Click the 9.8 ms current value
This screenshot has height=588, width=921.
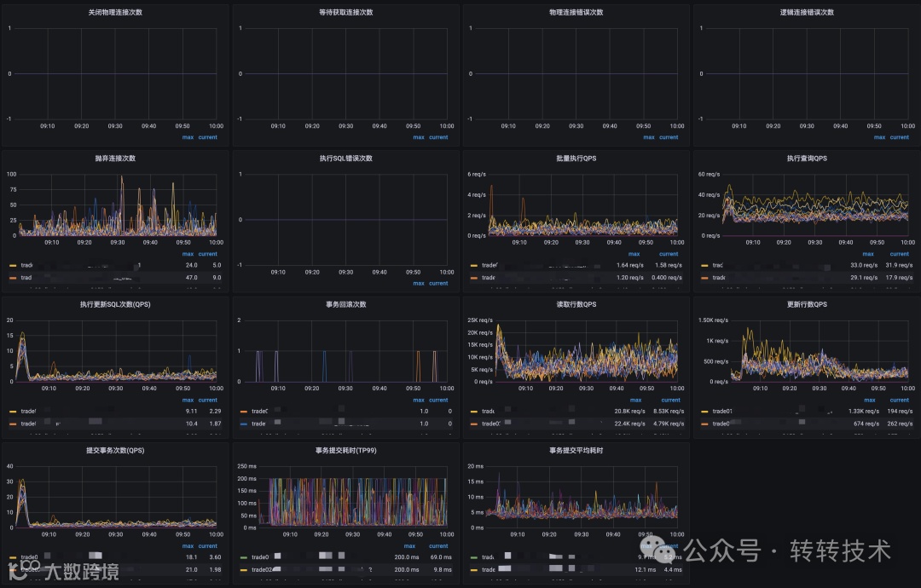click(443, 570)
